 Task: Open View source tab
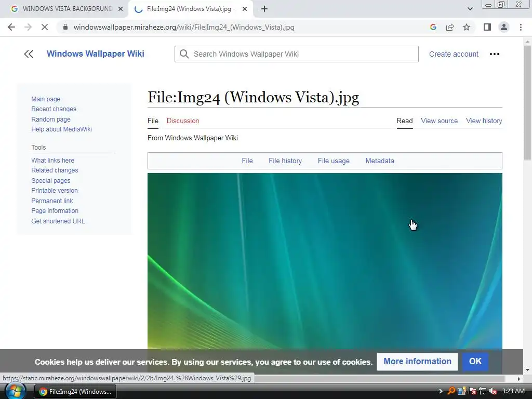coord(439,121)
